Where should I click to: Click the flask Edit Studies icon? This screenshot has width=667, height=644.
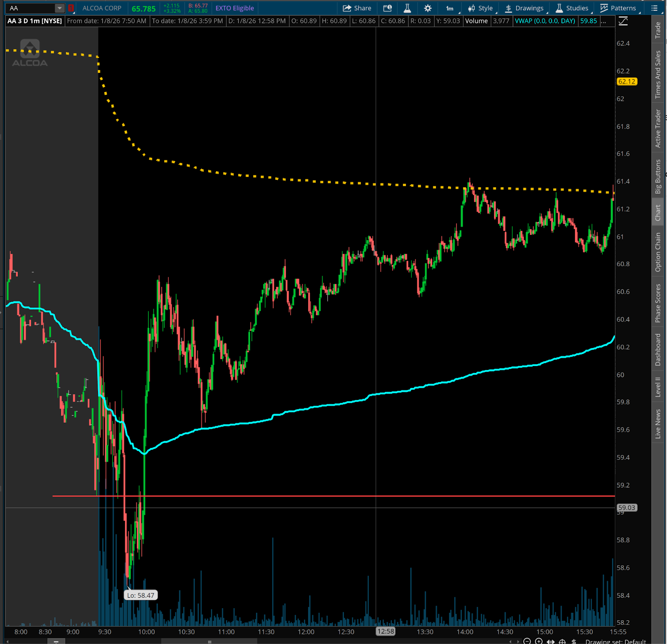407,8
